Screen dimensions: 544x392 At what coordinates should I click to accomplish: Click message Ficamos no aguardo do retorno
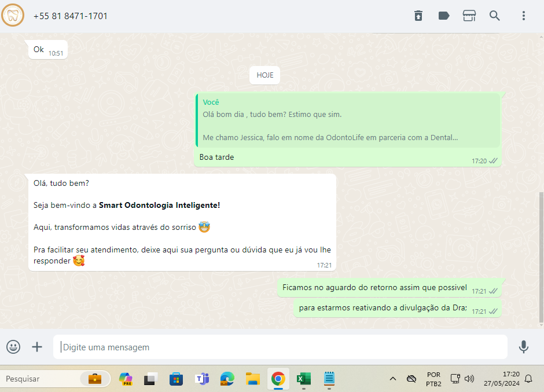click(x=389, y=288)
